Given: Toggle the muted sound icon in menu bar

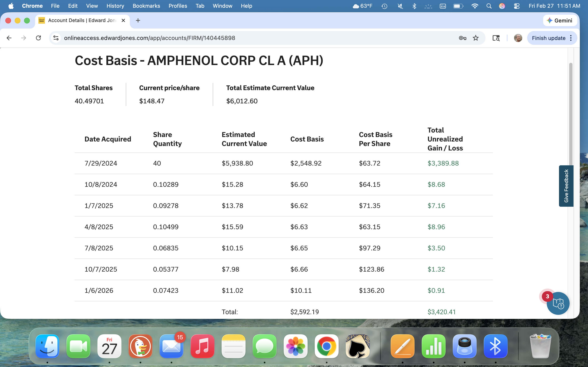Looking at the screenshot, I should point(400,6).
